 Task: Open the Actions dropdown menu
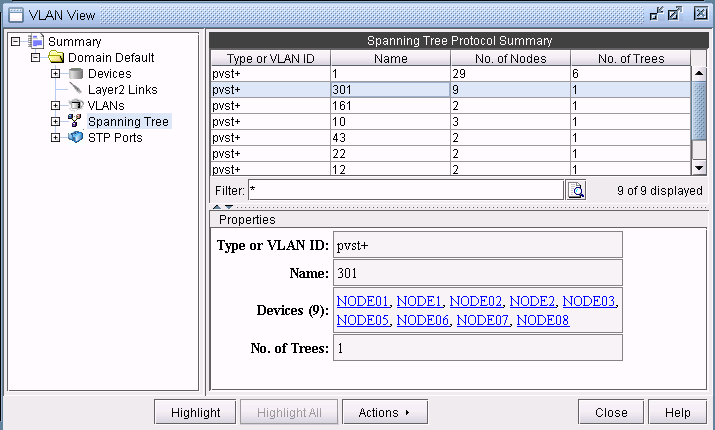coord(384,413)
